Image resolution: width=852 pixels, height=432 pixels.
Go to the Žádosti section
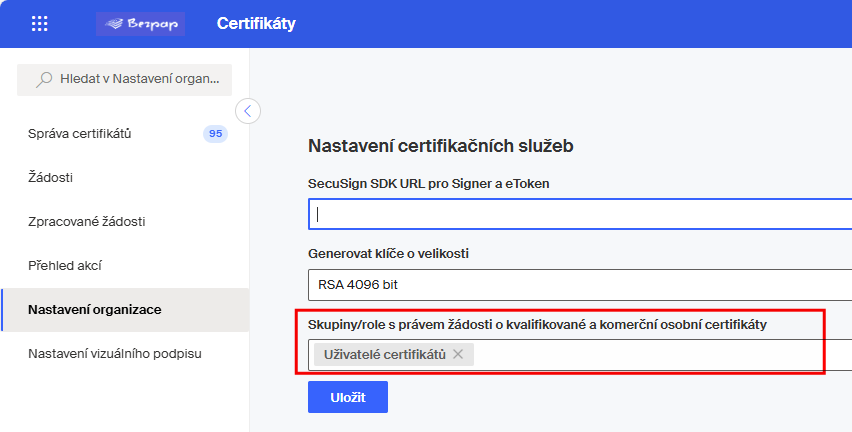(x=51, y=178)
